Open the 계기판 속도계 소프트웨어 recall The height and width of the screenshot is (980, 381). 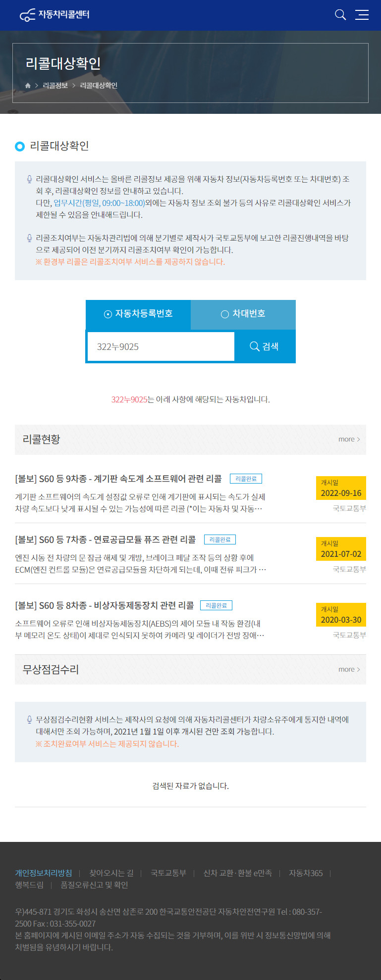118,479
